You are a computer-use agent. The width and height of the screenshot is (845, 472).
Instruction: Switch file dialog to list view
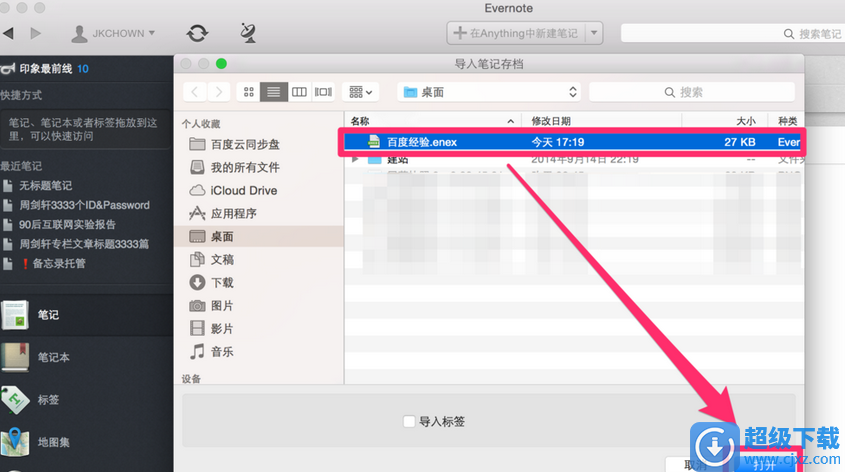(x=274, y=92)
